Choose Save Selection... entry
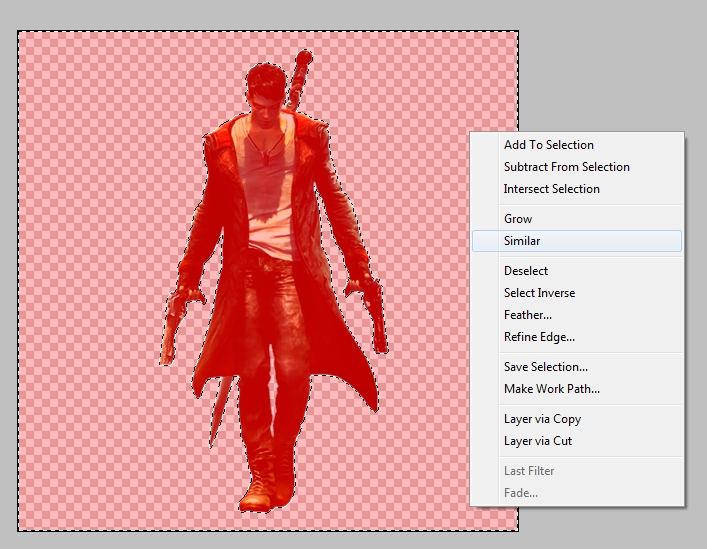This screenshot has width=707, height=549. pyautogui.click(x=577, y=366)
